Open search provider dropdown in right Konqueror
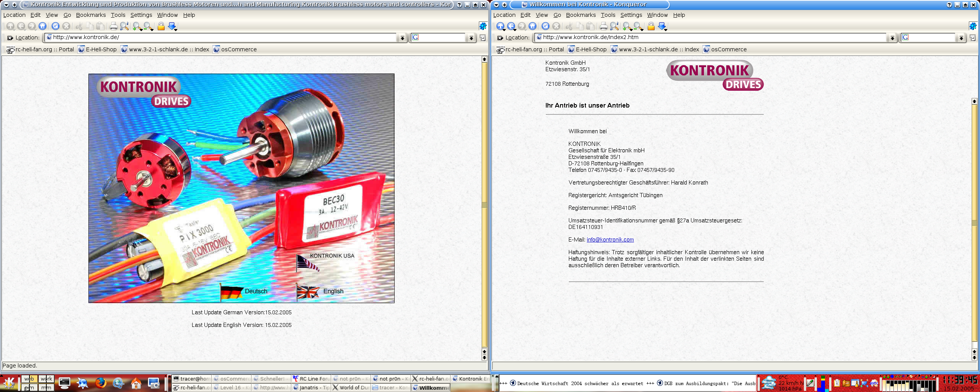The width and height of the screenshot is (980, 392). click(961, 38)
